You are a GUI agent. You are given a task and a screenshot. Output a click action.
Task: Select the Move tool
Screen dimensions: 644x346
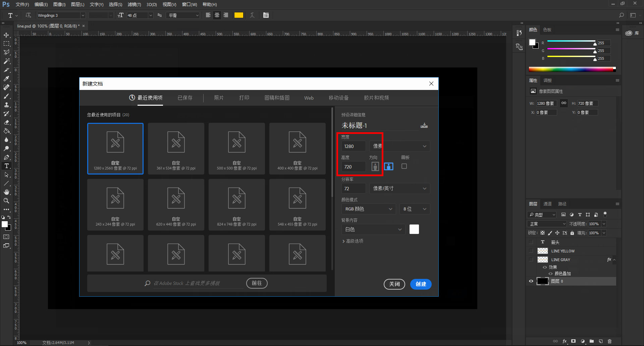click(6, 35)
